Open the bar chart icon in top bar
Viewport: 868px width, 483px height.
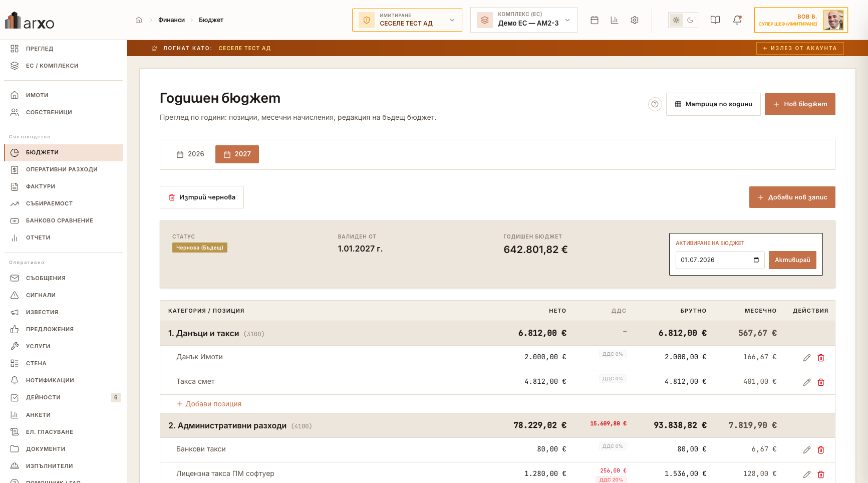click(615, 20)
